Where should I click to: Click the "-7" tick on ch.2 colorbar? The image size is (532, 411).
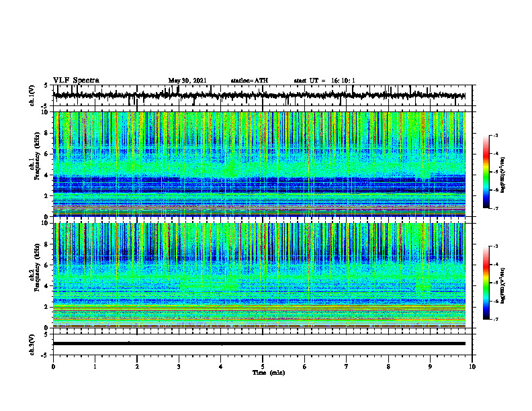[x=495, y=320]
